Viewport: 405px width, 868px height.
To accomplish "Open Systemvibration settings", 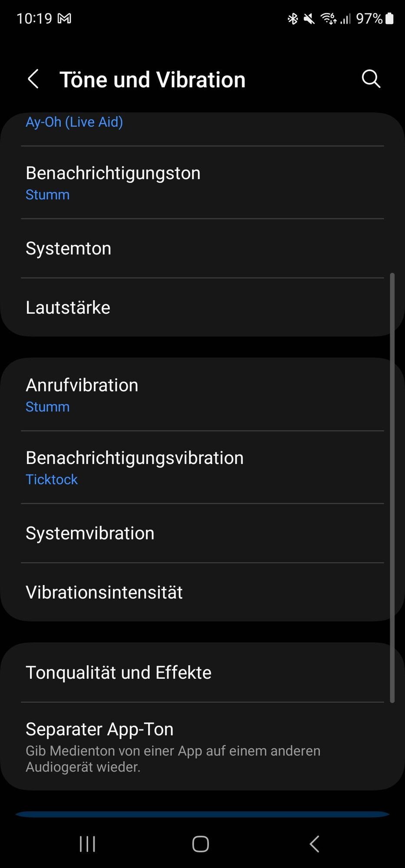I will 202,533.
